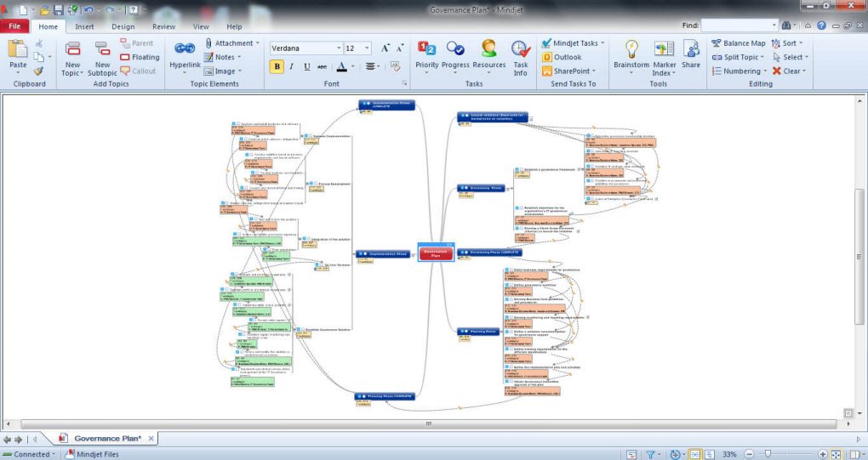Screen dimensions: 868x460
Task: Click the clear formatting icon in Font group
Action: [395, 66]
